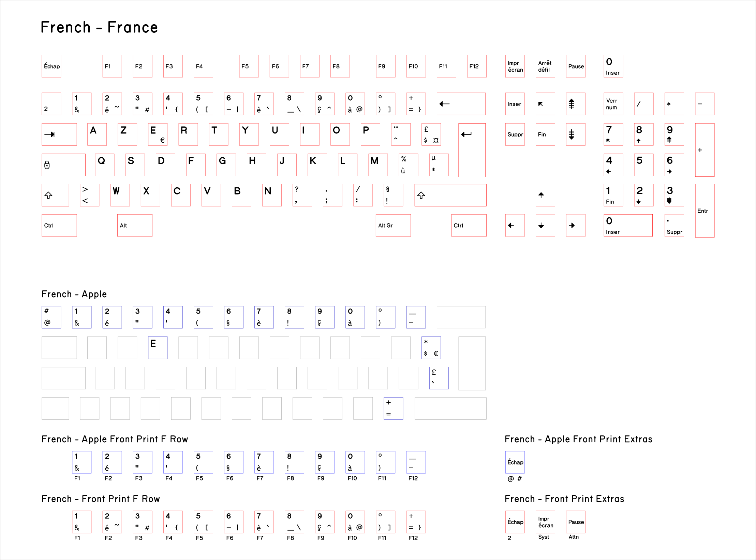
Task: Click the numpad 8 key with the up arrow
Action: tap(644, 134)
